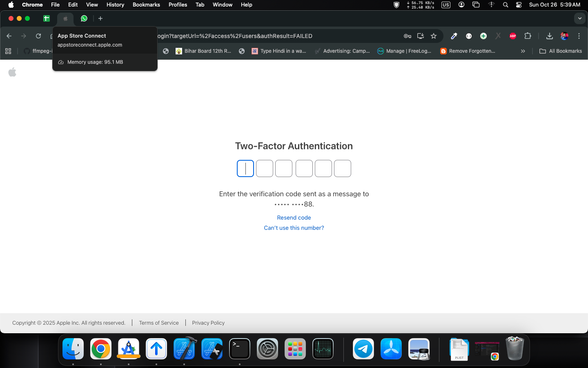Viewport: 588px width, 368px height.
Task: Open the History menu
Action: tap(115, 4)
